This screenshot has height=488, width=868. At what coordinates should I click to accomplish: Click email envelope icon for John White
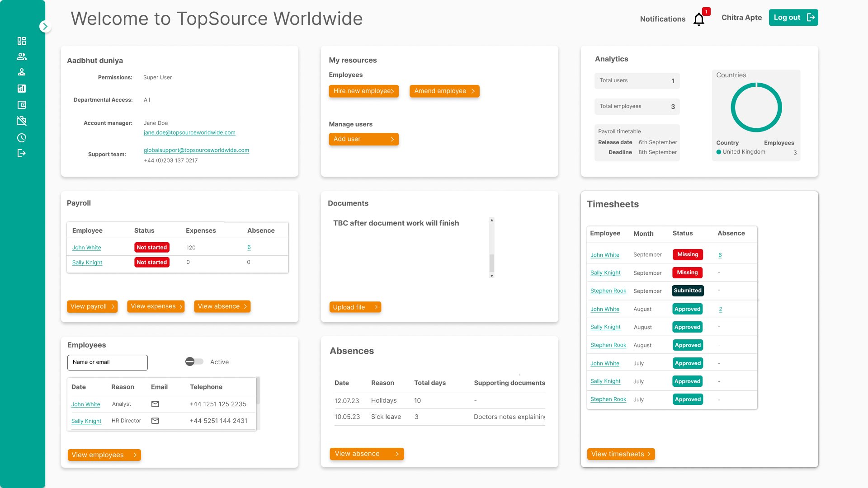(155, 404)
